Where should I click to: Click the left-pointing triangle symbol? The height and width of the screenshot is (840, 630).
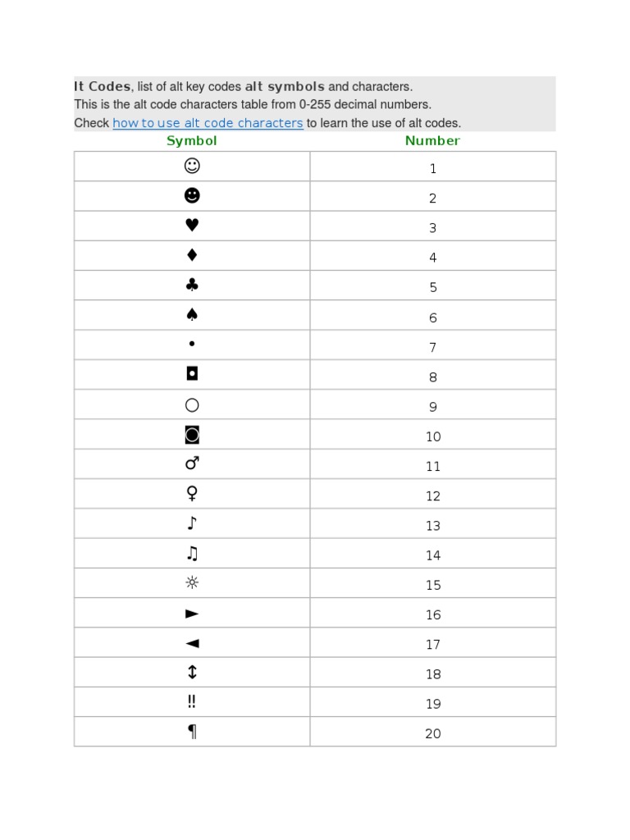point(192,643)
